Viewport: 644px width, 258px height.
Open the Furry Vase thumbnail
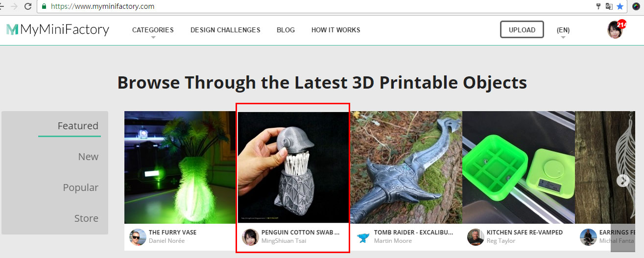point(180,167)
